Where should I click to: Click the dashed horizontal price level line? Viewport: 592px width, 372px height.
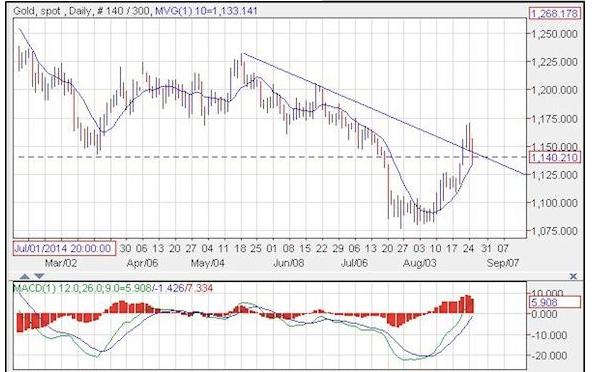tap(264, 157)
